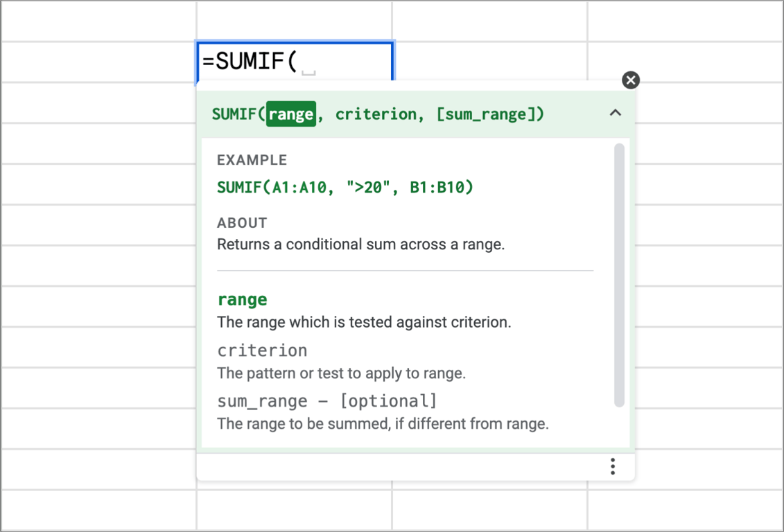Click the ABOUT section label
Image resolution: width=784 pixels, height=532 pixels.
pos(242,223)
